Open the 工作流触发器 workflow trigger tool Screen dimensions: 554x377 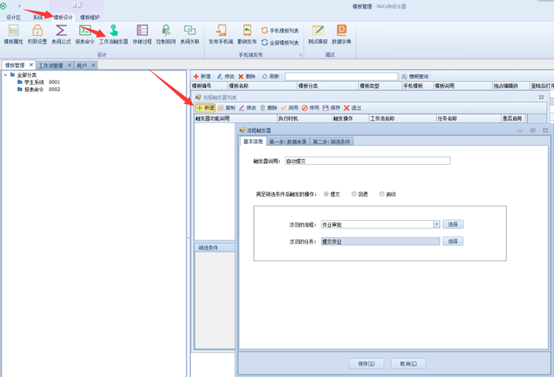(x=113, y=34)
